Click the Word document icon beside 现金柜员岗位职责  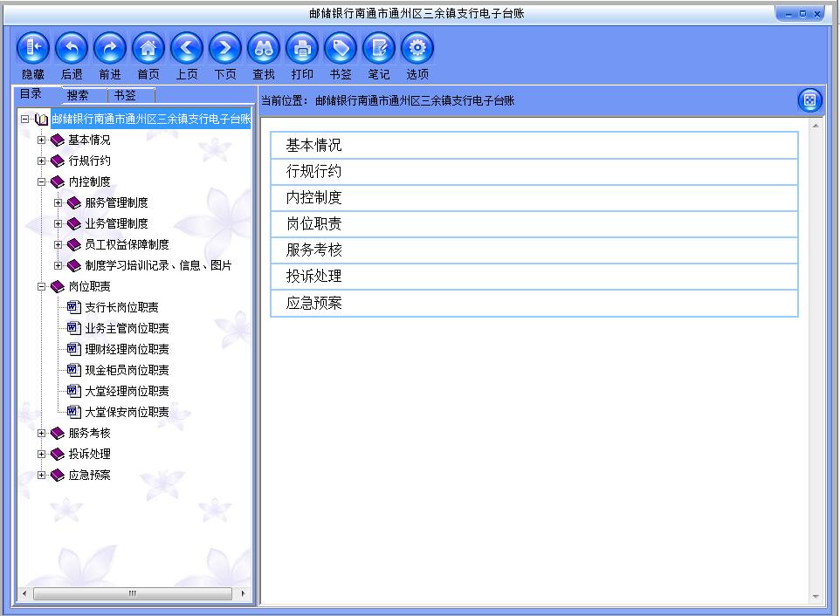(x=73, y=370)
